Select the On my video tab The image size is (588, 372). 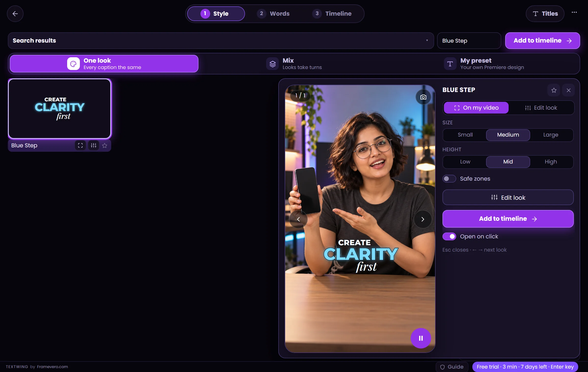[x=476, y=108]
